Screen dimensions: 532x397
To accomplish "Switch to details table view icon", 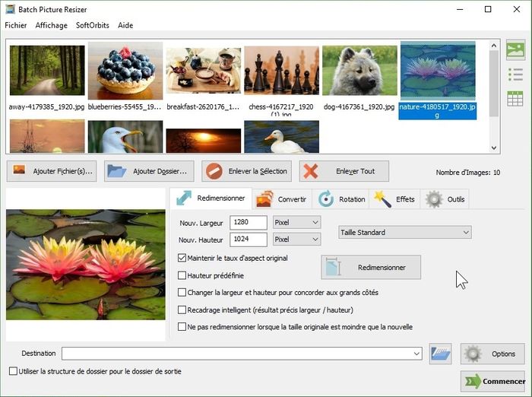I will pos(515,98).
